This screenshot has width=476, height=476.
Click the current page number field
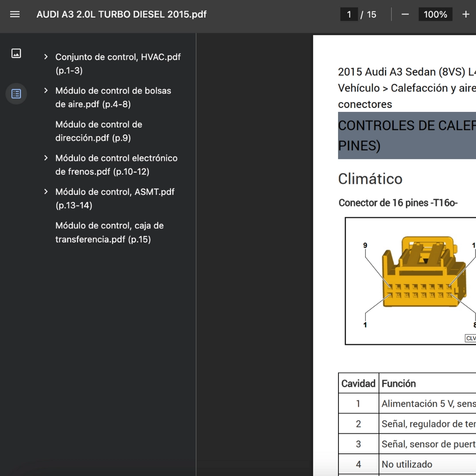point(349,15)
